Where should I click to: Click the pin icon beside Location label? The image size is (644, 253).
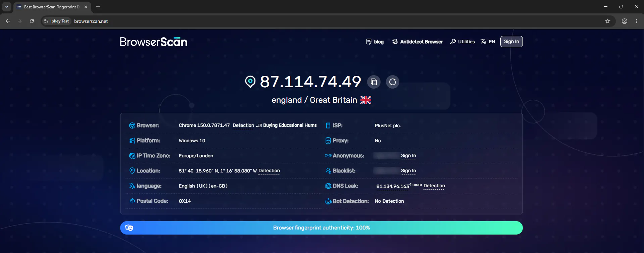(x=132, y=171)
